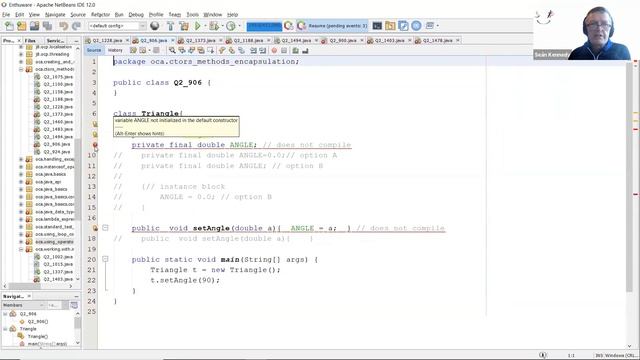Click the Undo arrow in main toolbar
The height and width of the screenshot is (360, 640).
(63, 26)
